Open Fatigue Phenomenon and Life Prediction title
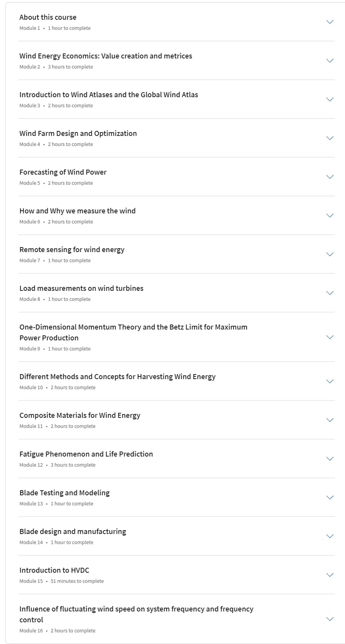 (86, 454)
